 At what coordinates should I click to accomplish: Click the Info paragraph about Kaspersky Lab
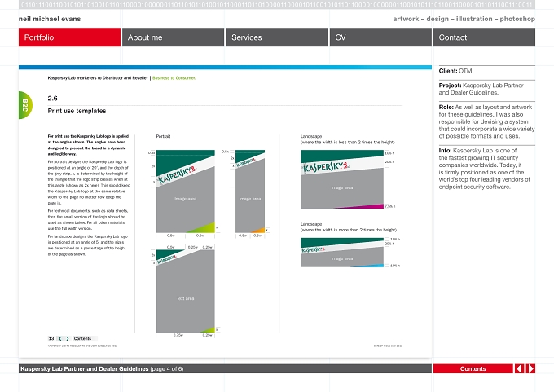point(485,169)
